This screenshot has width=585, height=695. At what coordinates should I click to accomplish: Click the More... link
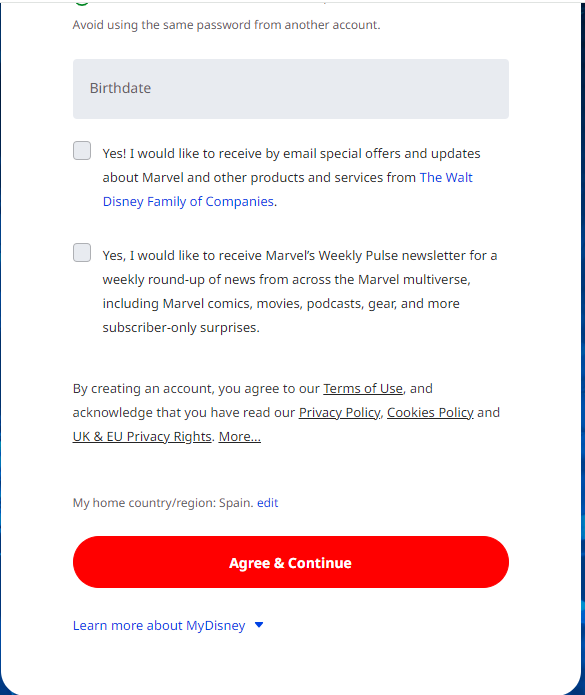(x=240, y=437)
